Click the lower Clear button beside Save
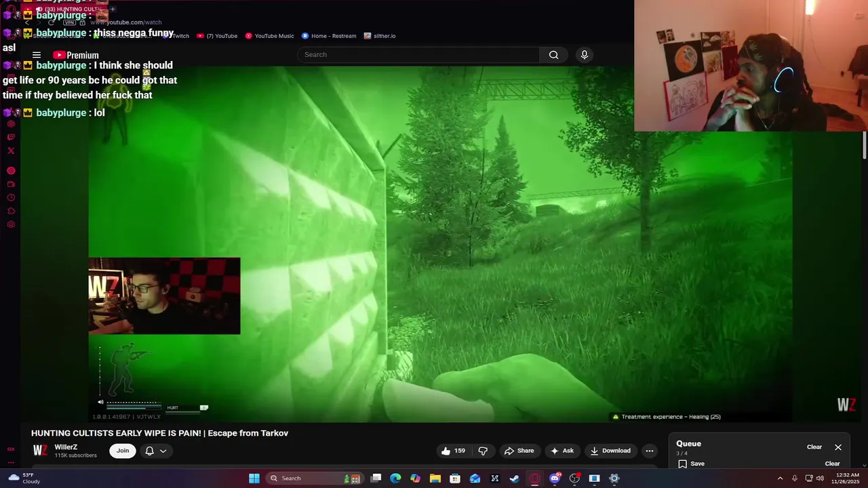The height and width of the screenshot is (488, 868). point(832,464)
